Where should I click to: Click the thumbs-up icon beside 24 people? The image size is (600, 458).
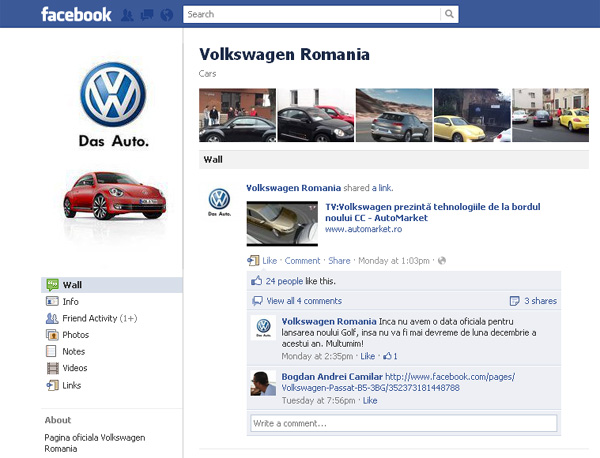(257, 281)
